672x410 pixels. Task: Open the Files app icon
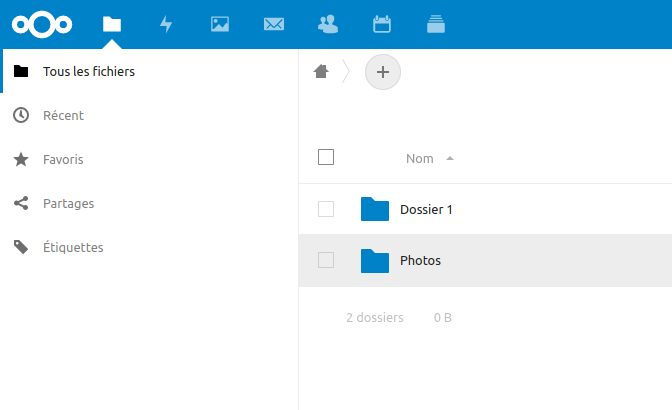[x=112, y=24]
